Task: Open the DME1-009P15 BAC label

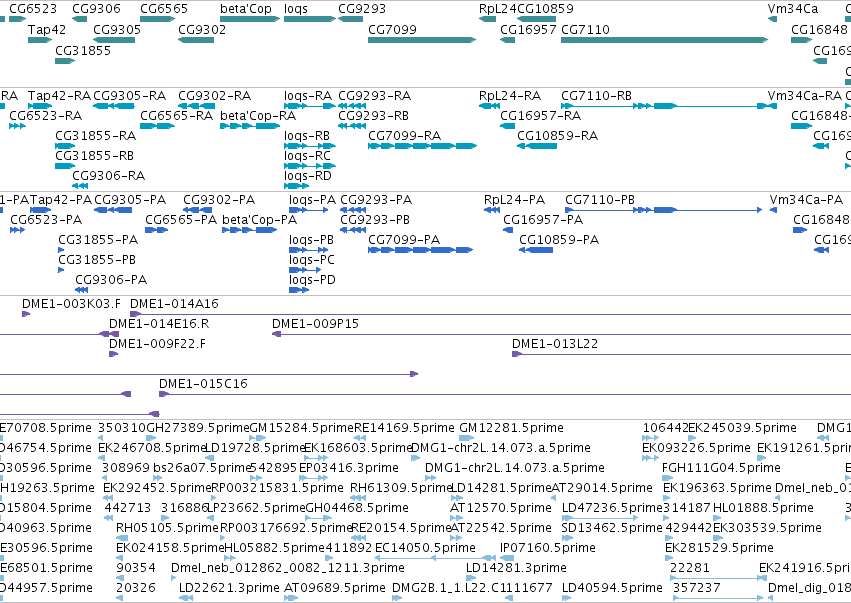Action: tap(315, 324)
